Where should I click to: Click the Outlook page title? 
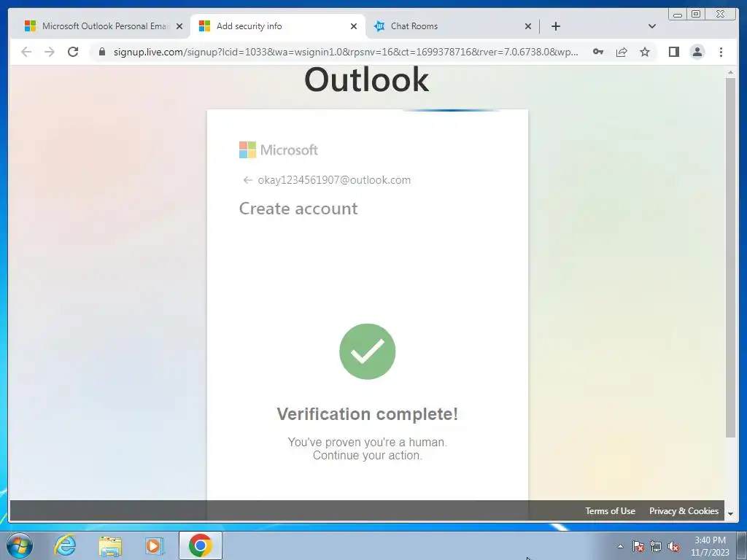pos(366,79)
